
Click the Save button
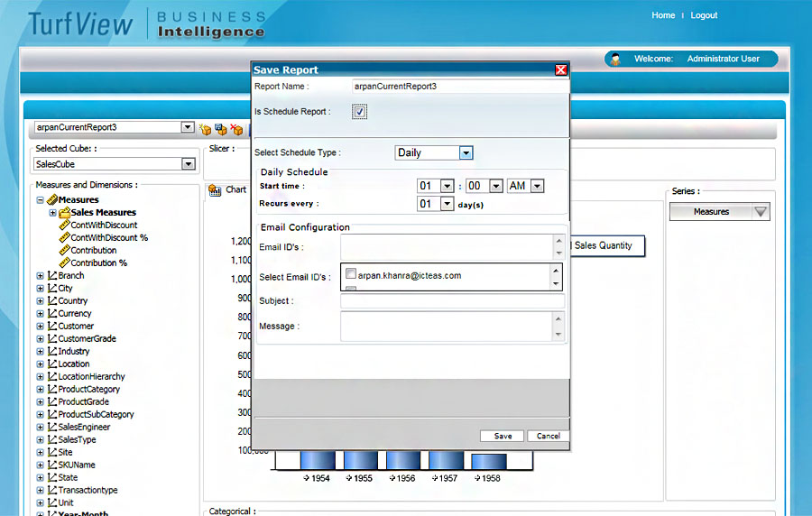[502, 436]
